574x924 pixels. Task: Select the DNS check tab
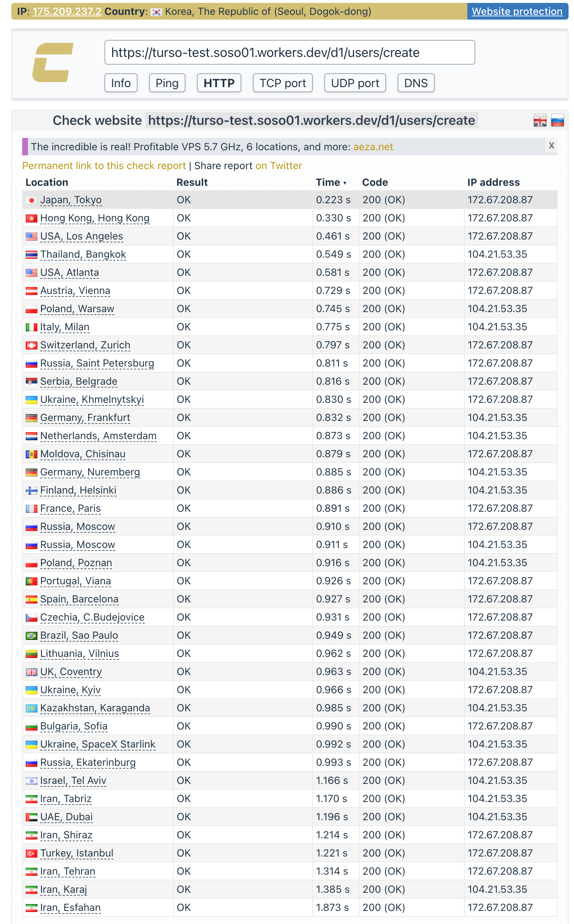(416, 83)
